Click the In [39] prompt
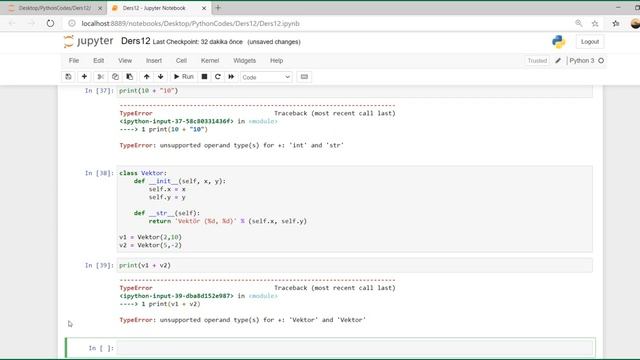Viewport: 640px width, 360px height. [x=99, y=265]
